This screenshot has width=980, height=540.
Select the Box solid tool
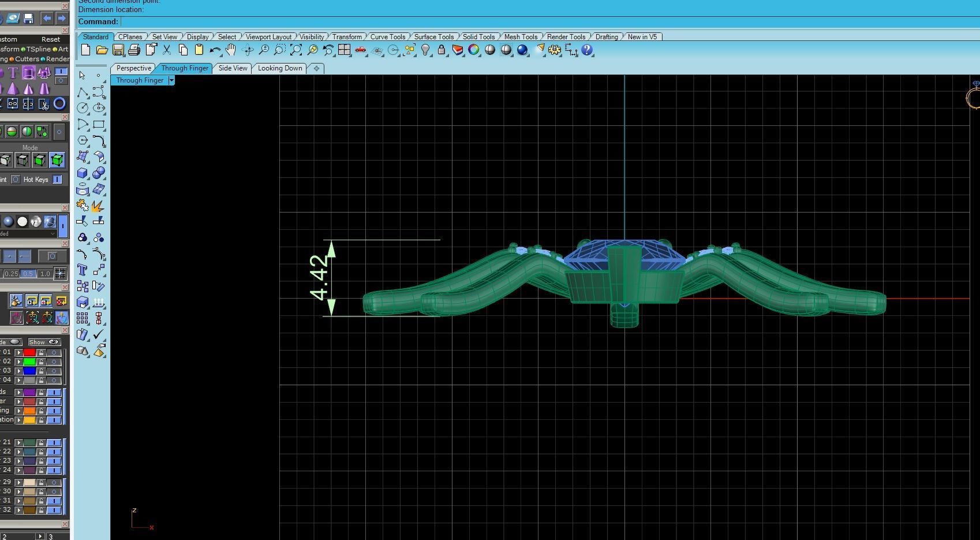(x=83, y=173)
